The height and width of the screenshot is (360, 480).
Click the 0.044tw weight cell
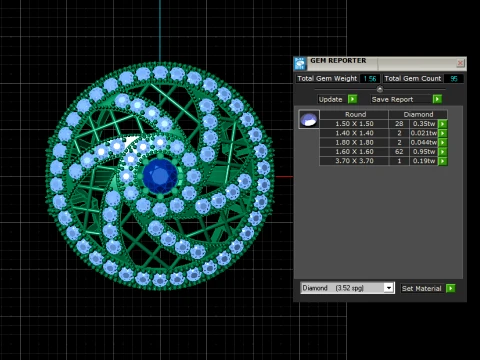coord(424,142)
